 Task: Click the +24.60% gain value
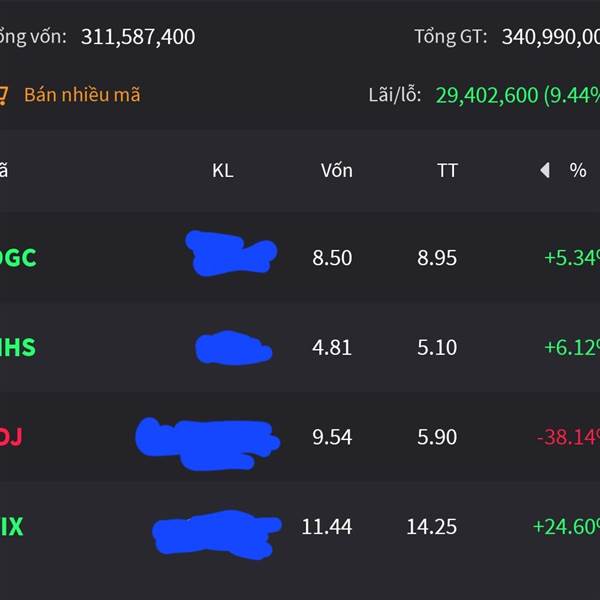pyautogui.click(x=566, y=527)
